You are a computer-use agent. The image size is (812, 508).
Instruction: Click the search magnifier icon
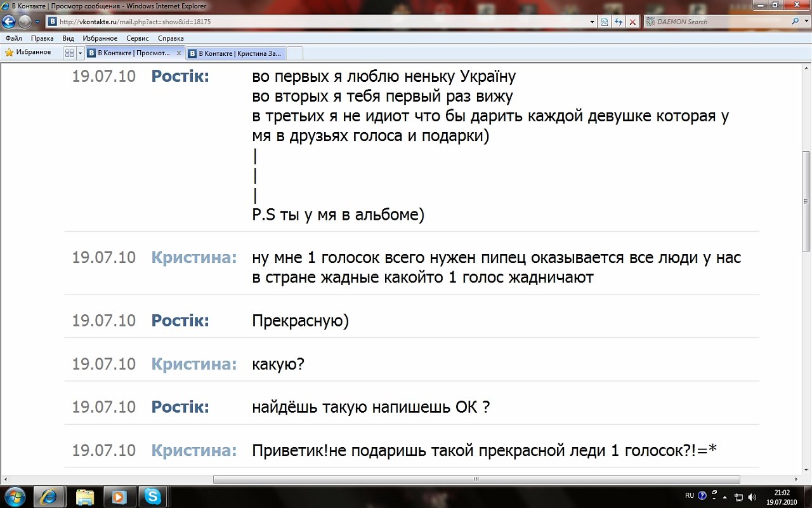[796, 22]
